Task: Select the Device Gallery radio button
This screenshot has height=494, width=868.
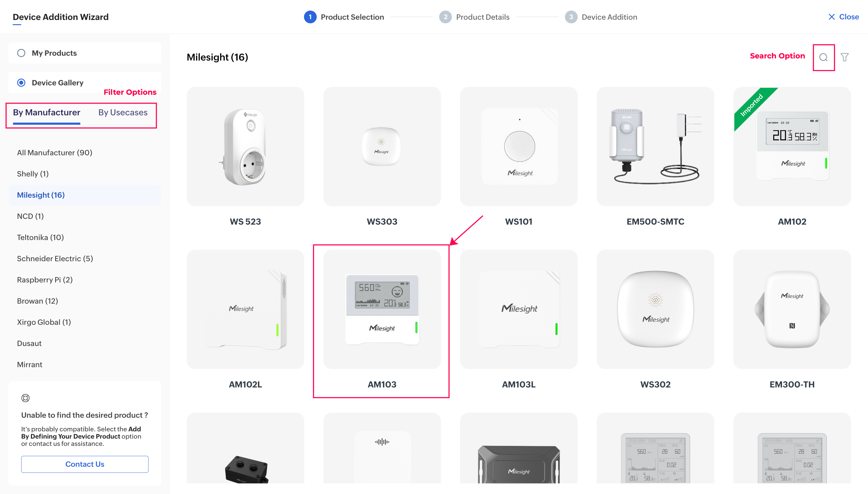Action: pos(21,83)
